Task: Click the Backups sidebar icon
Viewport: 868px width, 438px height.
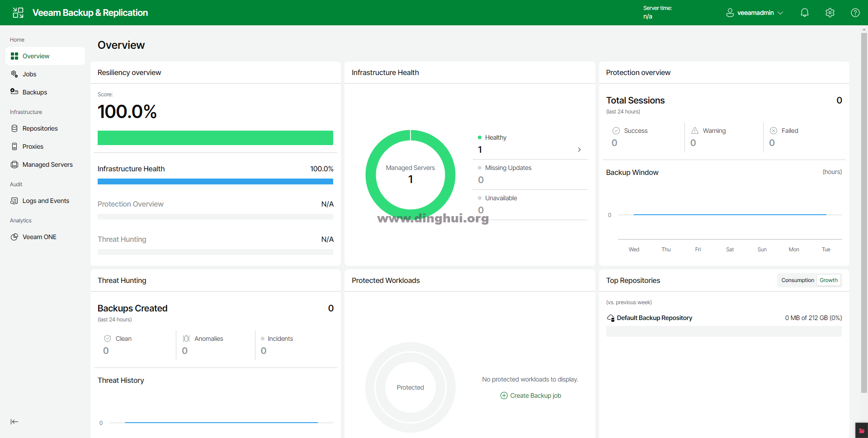Action: point(14,92)
